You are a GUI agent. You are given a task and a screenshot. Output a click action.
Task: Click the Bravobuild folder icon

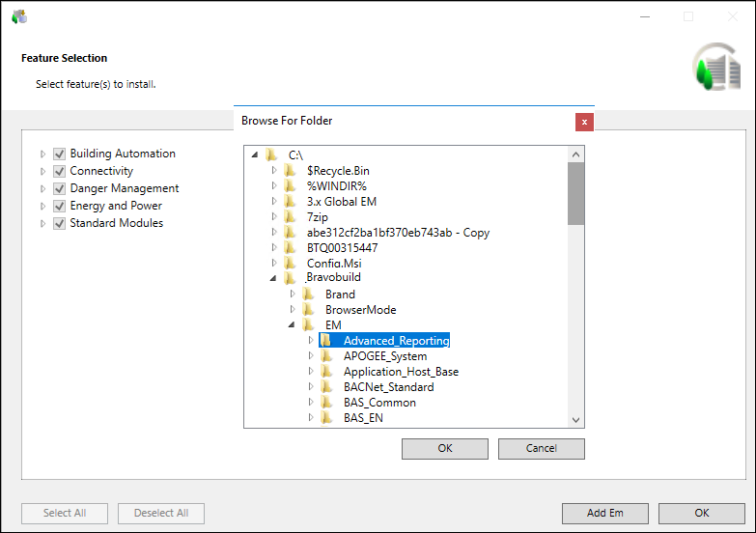290,279
